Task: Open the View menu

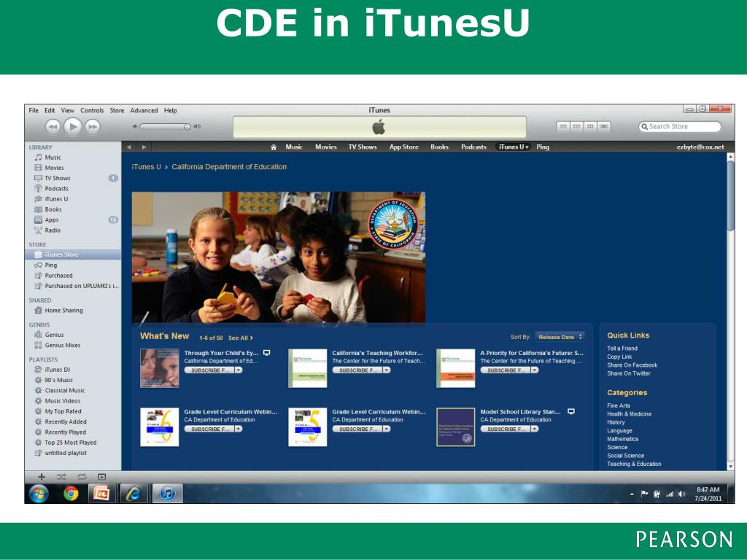Action: click(x=68, y=111)
